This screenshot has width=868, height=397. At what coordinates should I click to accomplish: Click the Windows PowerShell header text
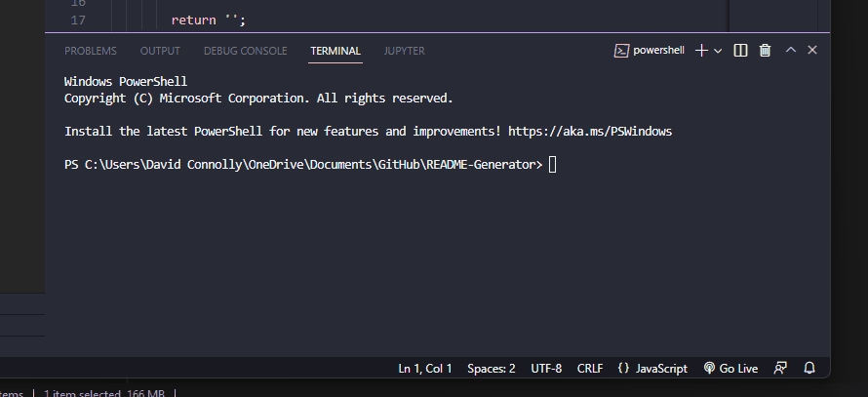click(x=126, y=82)
